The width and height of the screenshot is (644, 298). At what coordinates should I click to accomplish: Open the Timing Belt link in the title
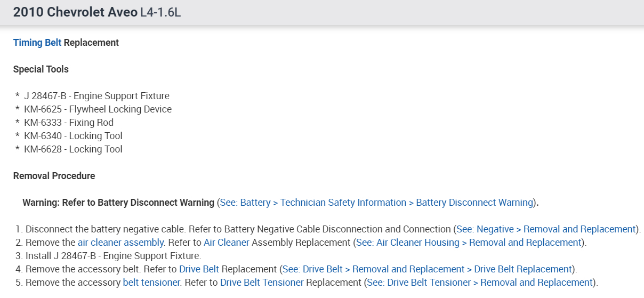[x=37, y=43]
